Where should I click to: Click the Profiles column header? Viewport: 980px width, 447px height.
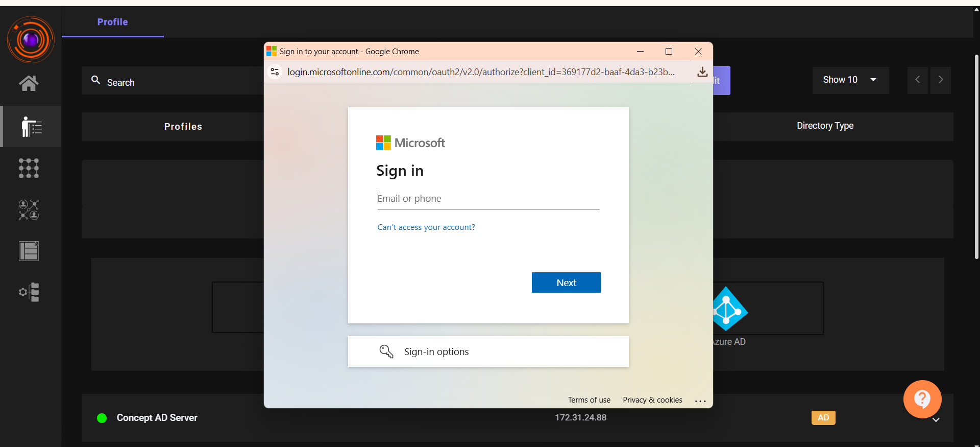[x=183, y=127]
